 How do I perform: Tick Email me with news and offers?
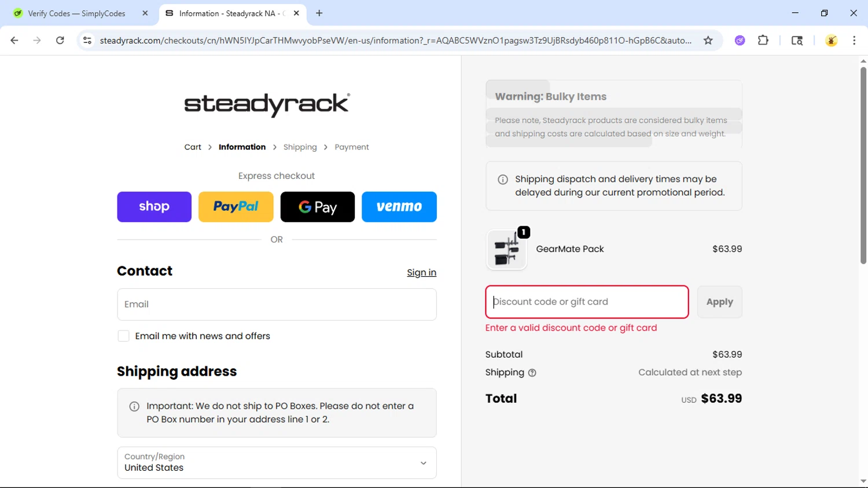123,336
